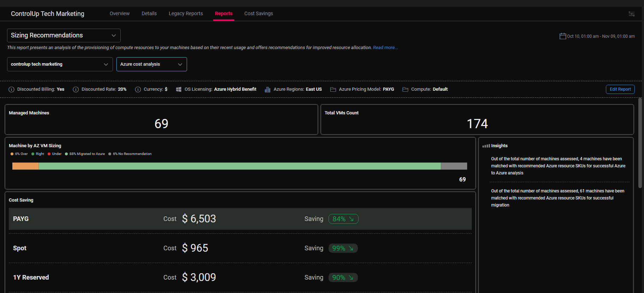Toggle the 88% Migrated to Azure legend
This screenshot has width=644, height=293.
click(x=85, y=154)
